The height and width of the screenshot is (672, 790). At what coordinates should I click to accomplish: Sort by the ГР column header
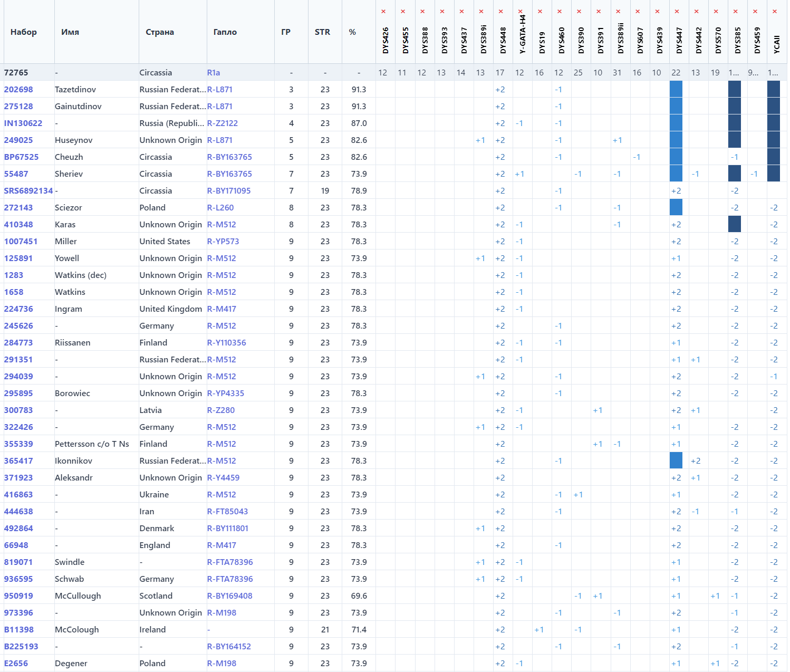click(x=286, y=32)
